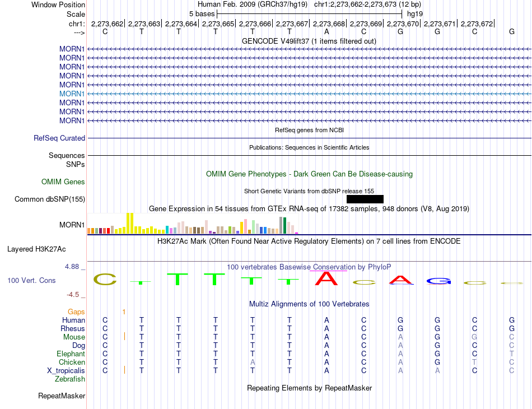The image size is (532, 409).
Task: Click the large red A conservation logo
Action: click(x=326, y=278)
